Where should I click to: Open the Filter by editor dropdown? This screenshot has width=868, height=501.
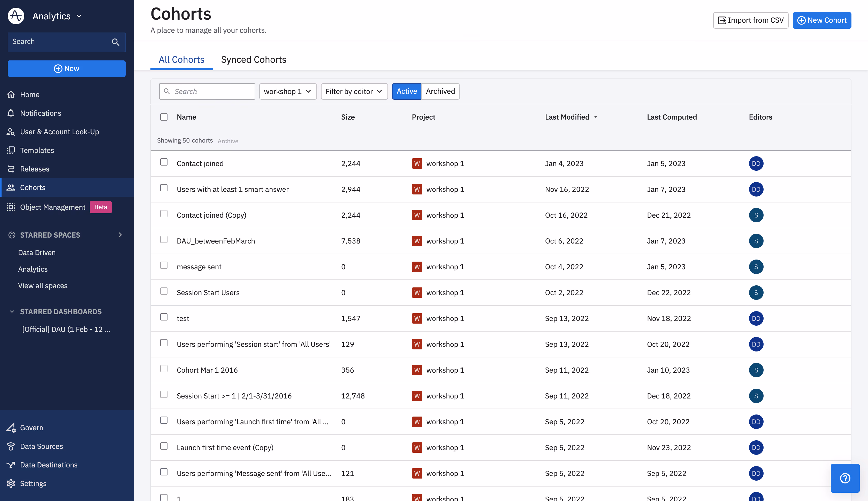(x=354, y=91)
